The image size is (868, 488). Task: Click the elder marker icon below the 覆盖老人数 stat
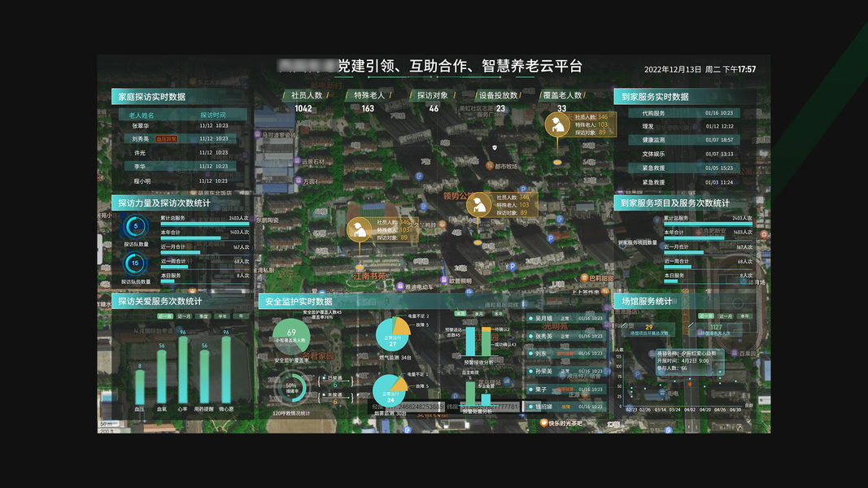[557, 125]
